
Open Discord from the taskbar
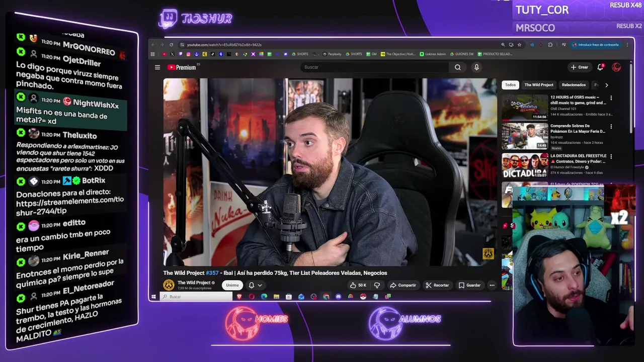tap(338, 297)
